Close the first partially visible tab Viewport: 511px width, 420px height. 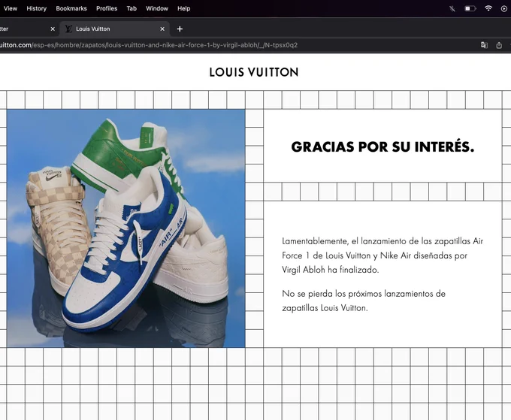[53, 29]
